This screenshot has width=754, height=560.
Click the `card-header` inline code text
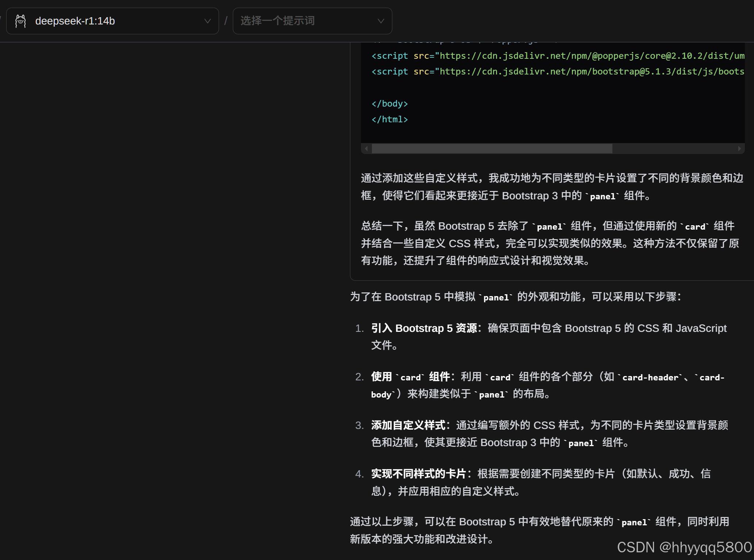pyautogui.click(x=650, y=377)
